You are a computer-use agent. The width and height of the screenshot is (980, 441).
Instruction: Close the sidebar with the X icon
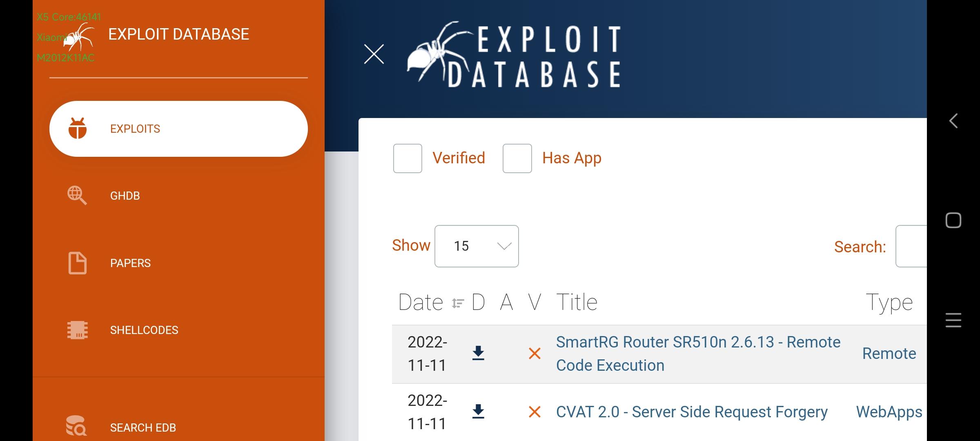click(x=374, y=54)
